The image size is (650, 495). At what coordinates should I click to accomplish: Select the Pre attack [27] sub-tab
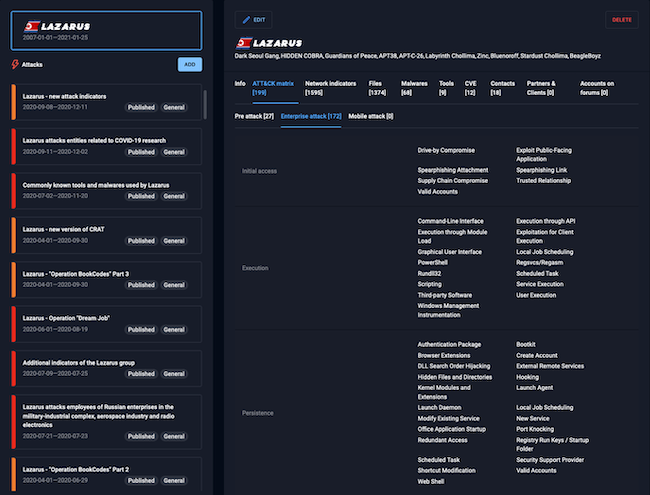254,116
